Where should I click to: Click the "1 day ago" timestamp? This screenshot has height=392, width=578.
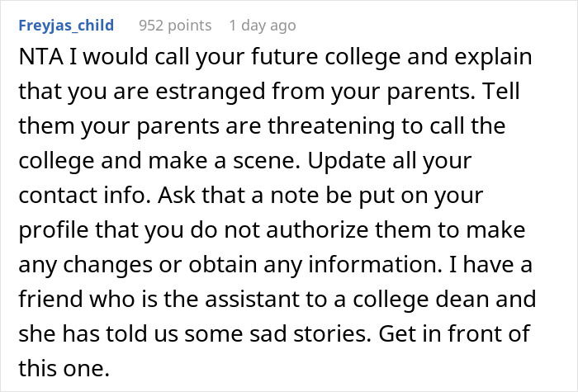(x=263, y=26)
